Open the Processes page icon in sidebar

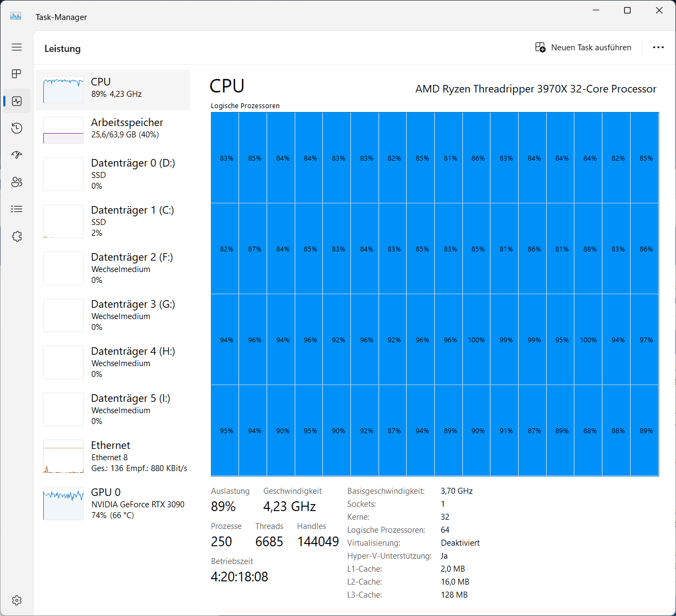[x=17, y=74]
